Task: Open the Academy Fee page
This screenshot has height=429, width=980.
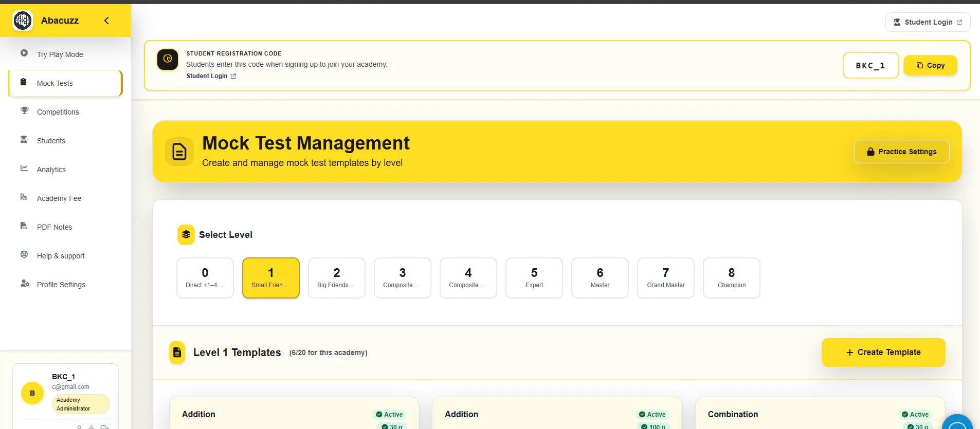Action: [65, 198]
